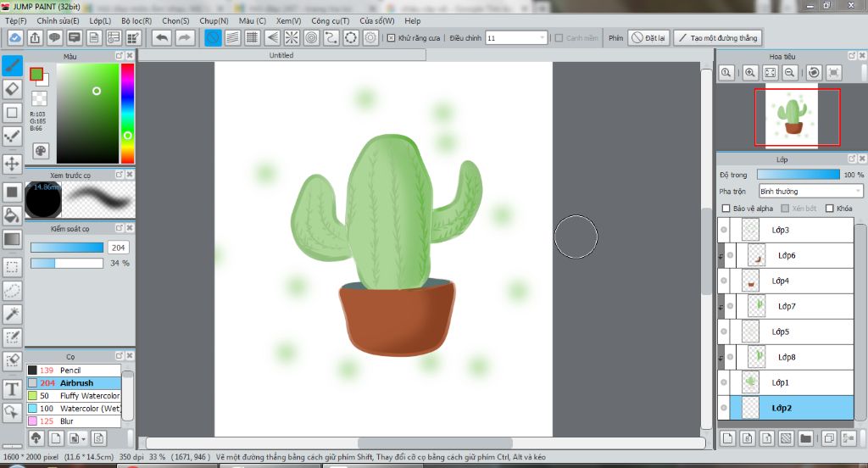
Task: Click the green foreground color swatch
Action: pyautogui.click(x=36, y=75)
